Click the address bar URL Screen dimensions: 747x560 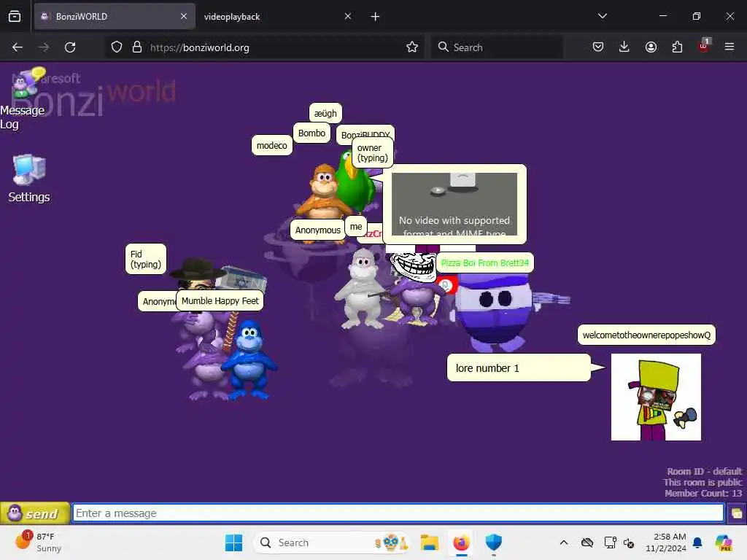pyautogui.click(x=200, y=47)
